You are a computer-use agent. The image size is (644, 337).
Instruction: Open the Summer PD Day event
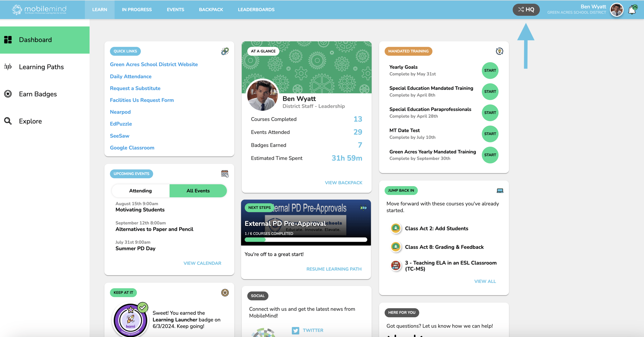[135, 249]
